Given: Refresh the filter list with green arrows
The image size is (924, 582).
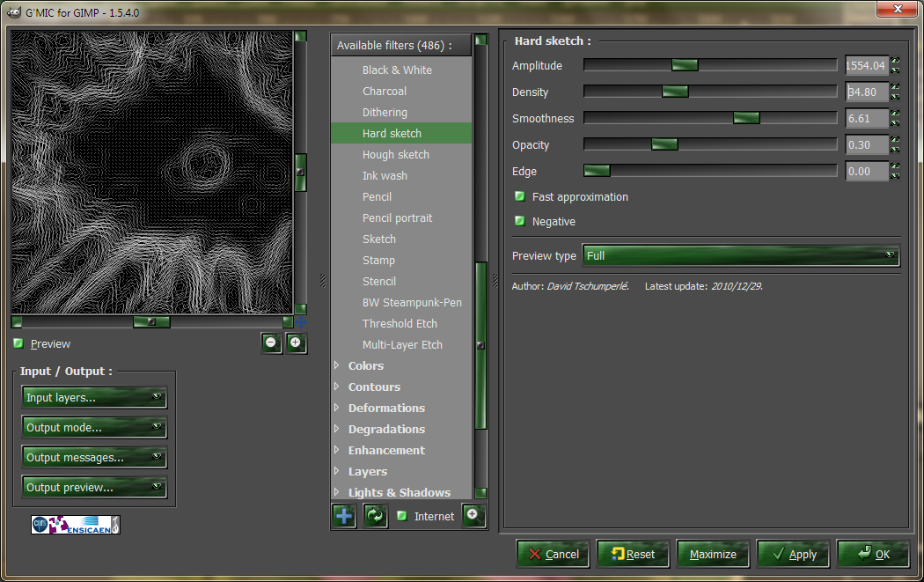Looking at the screenshot, I should point(375,516).
